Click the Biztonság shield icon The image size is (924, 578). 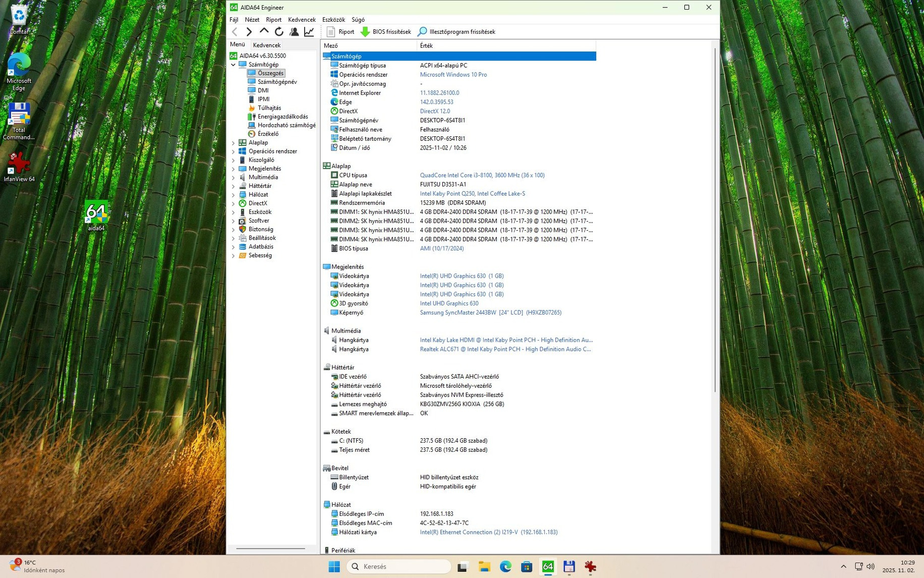click(x=243, y=229)
